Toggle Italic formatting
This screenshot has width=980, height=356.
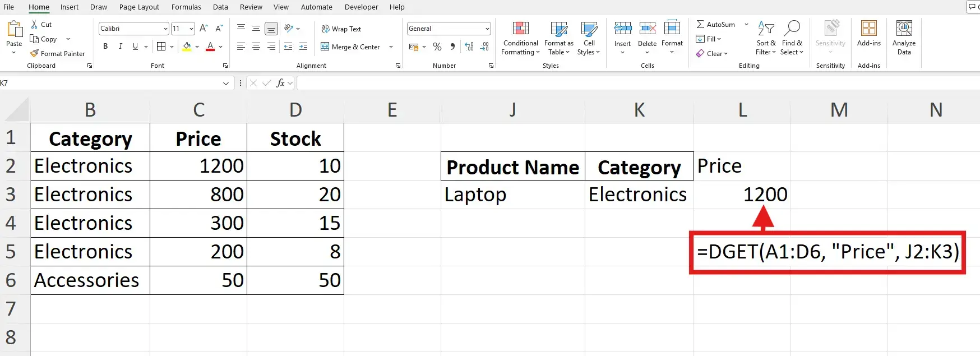tap(120, 47)
